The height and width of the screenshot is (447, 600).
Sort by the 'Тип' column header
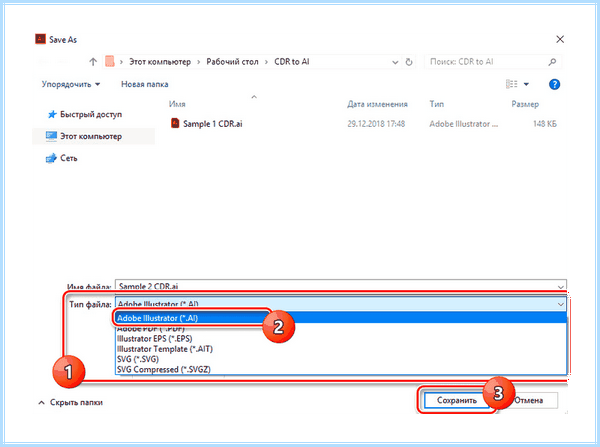[437, 104]
